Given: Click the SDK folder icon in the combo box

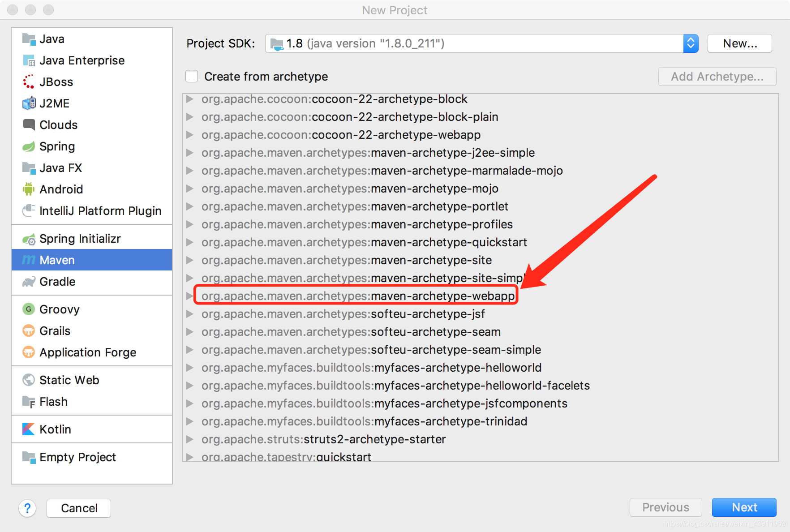Looking at the screenshot, I should 277,44.
